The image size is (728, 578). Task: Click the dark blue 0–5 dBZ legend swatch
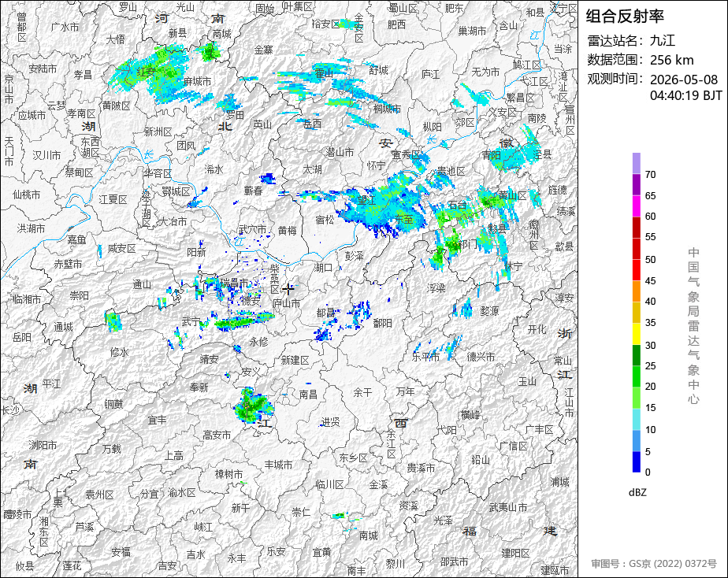[x=636, y=461]
